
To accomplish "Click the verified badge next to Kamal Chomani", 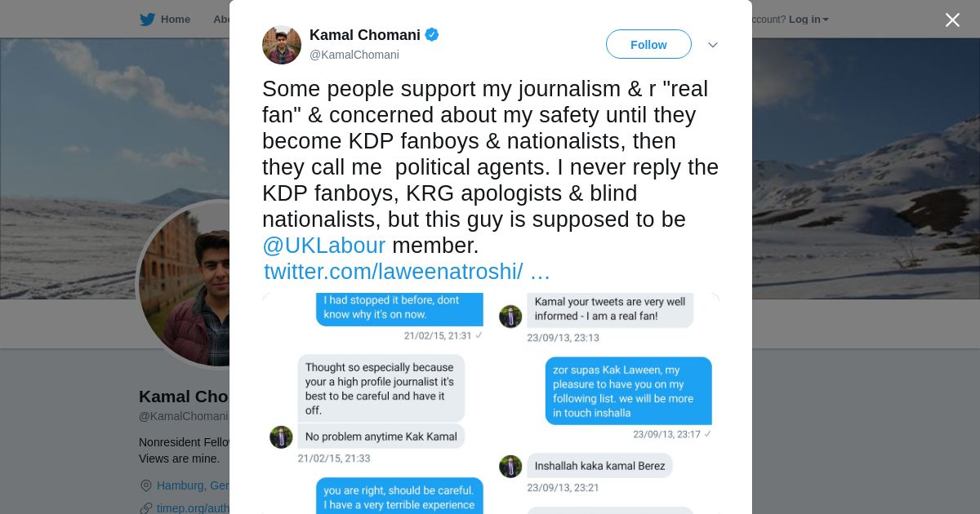I will coord(432,35).
